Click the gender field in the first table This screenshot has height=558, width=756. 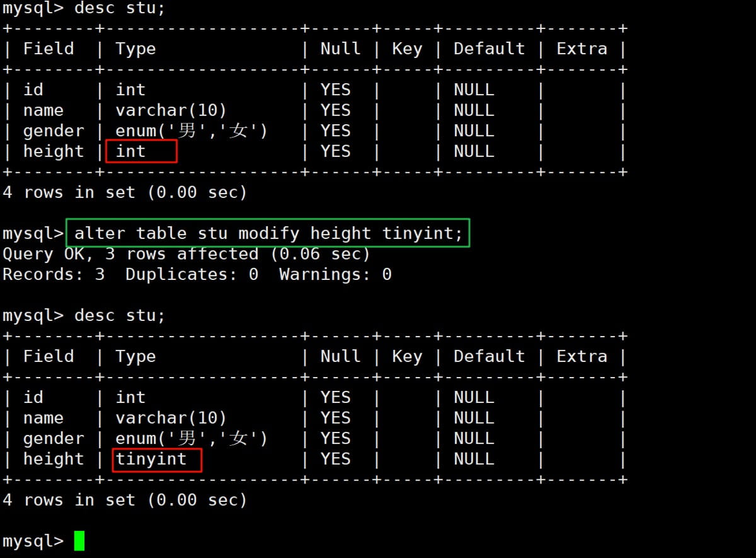[x=54, y=131]
